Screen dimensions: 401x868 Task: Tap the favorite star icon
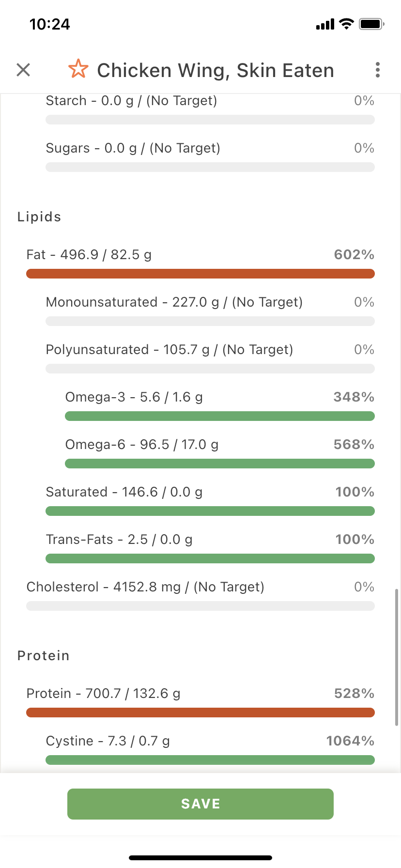click(78, 69)
